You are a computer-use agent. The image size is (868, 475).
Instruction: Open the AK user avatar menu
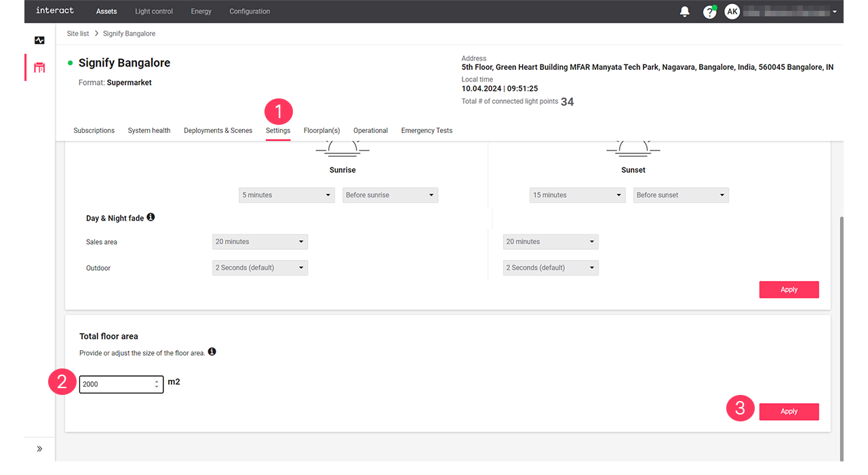coord(732,12)
